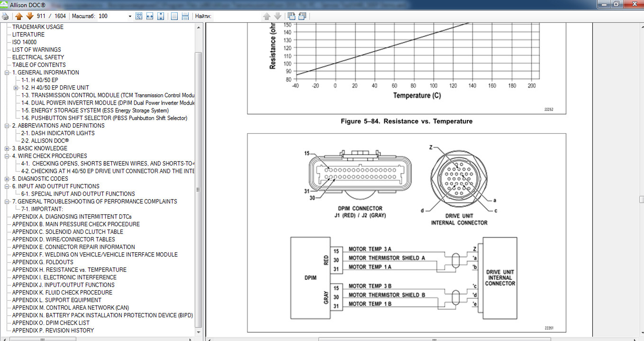This screenshot has width=644, height=341.
Task: Expand the 1-2. H 40/50 EP DRIVE UNIT node
Action: [x=16, y=88]
